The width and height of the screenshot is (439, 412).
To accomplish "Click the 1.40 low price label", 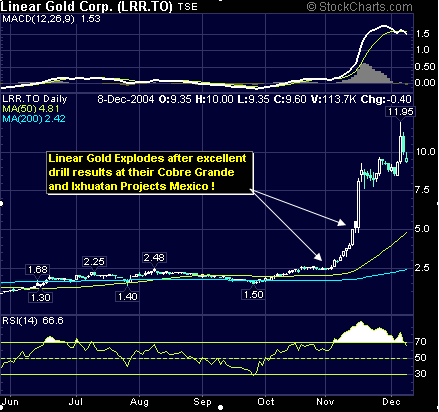I will click(127, 296).
